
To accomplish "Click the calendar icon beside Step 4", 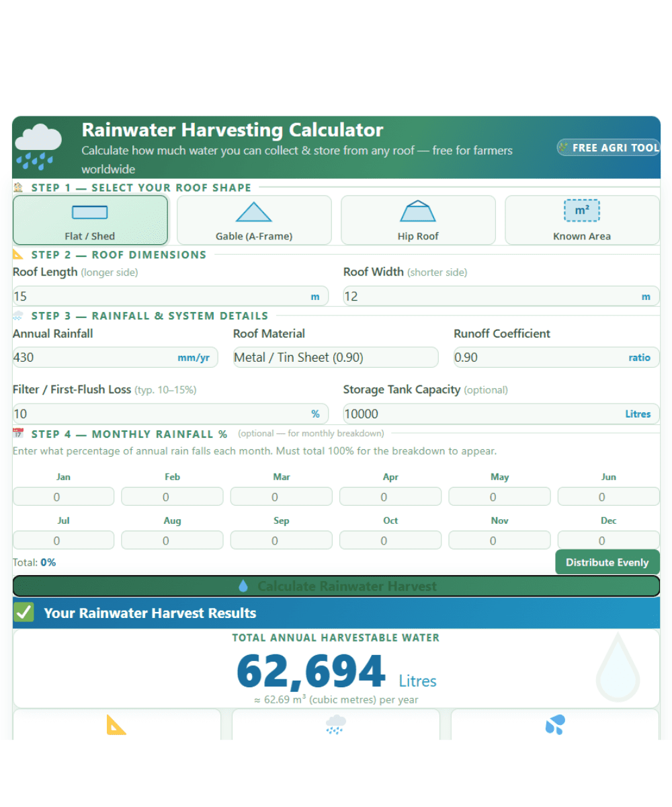I will [x=18, y=434].
